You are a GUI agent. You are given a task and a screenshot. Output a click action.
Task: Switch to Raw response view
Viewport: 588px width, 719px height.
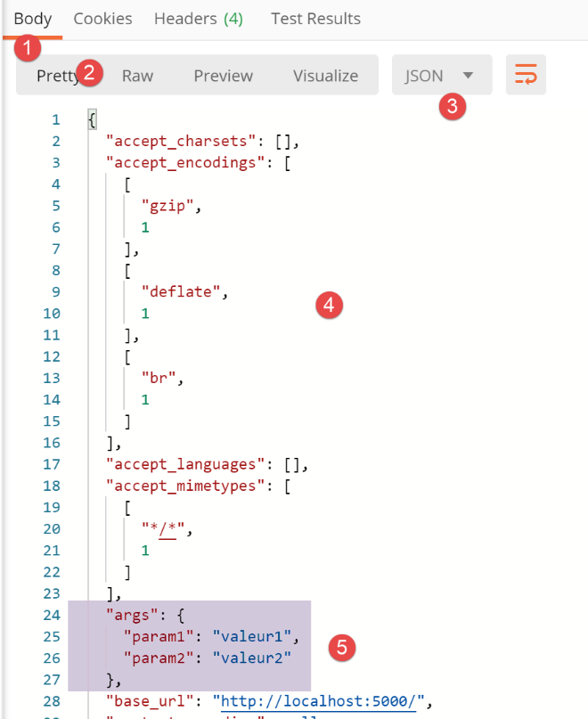(x=137, y=76)
